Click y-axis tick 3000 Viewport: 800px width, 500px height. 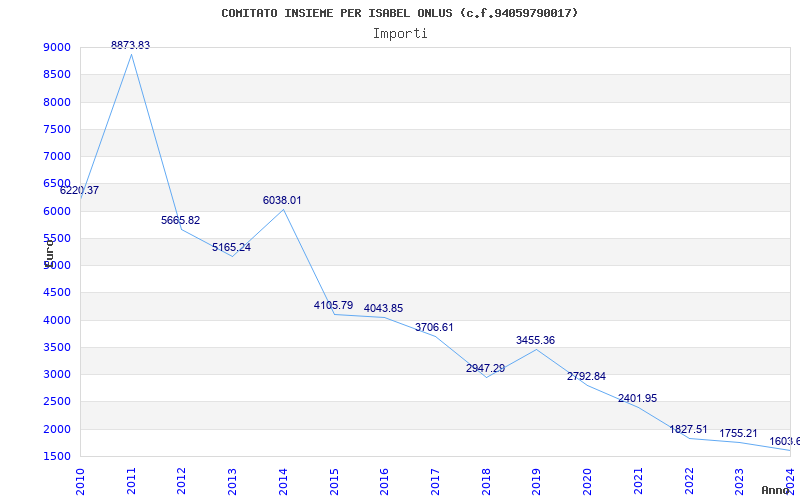coord(57,374)
